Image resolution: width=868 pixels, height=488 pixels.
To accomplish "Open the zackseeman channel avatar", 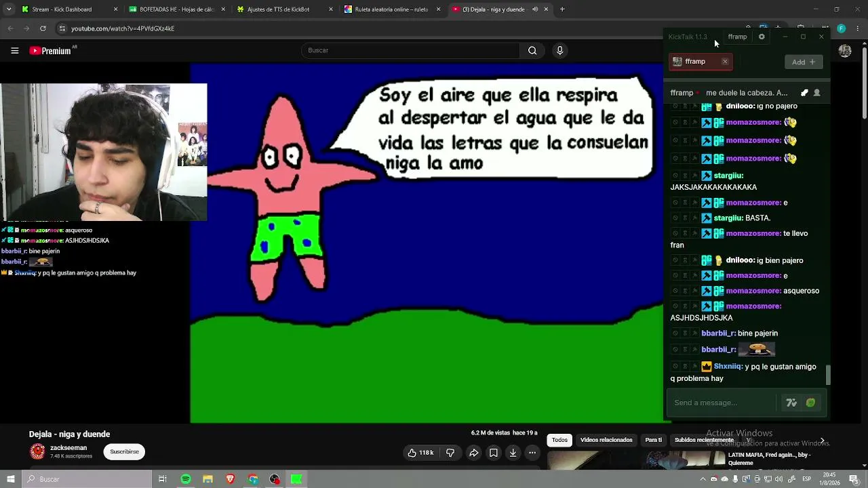I will point(37,451).
